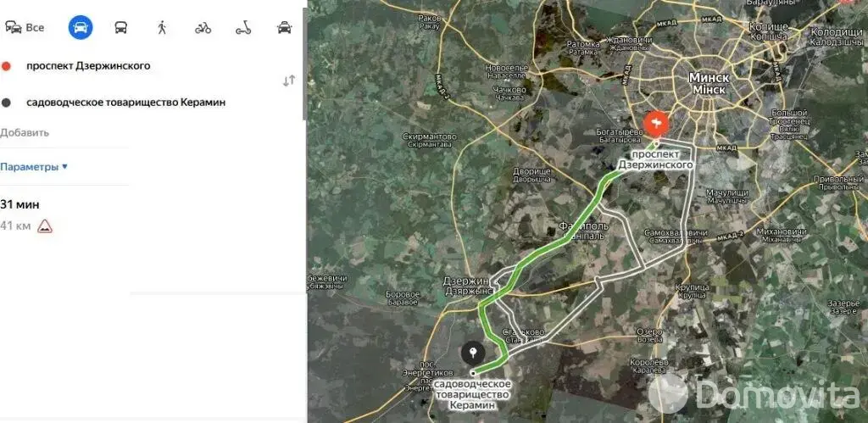
Task: Expand the 'Параметры' route options
Action: pyautogui.click(x=34, y=167)
